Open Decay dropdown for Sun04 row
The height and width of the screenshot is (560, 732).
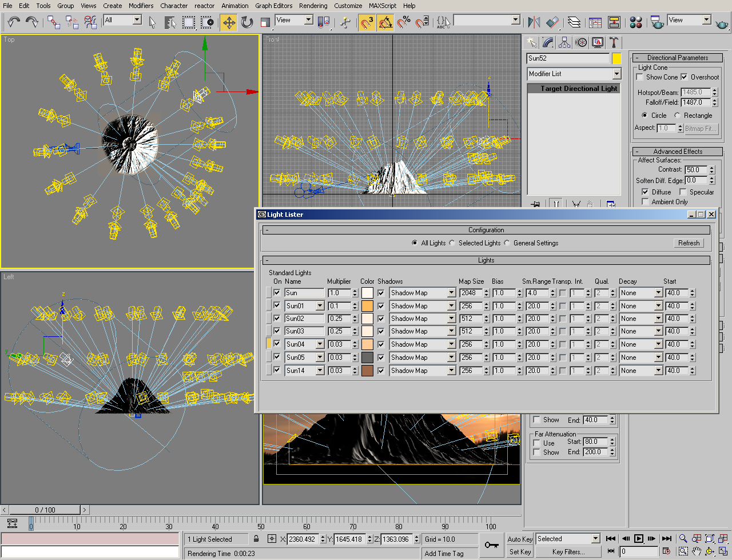click(x=641, y=344)
